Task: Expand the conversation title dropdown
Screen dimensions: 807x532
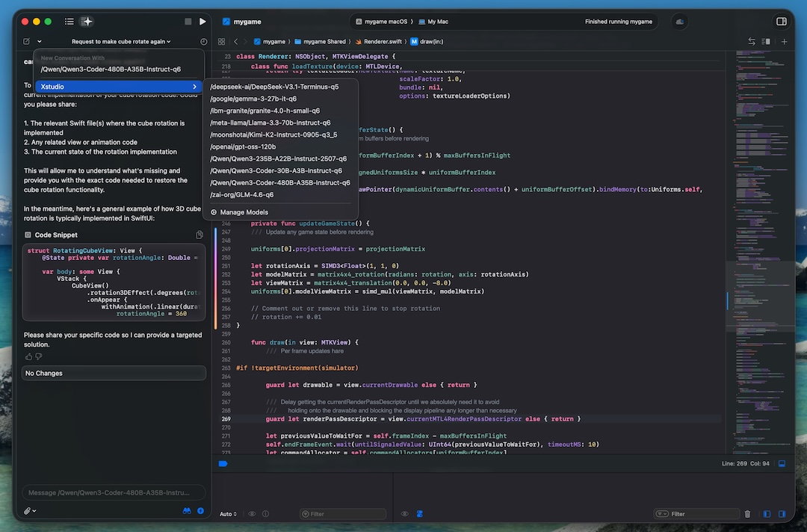Action: pos(121,41)
